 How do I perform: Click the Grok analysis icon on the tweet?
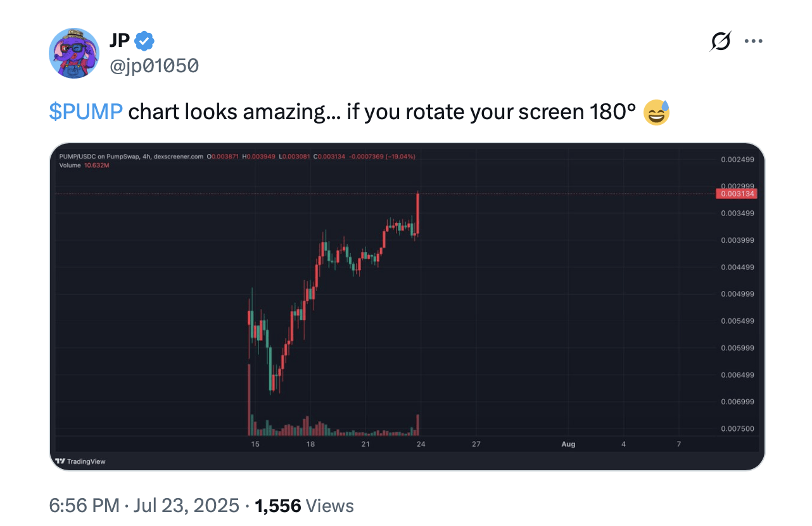pyautogui.click(x=720, y=41)
